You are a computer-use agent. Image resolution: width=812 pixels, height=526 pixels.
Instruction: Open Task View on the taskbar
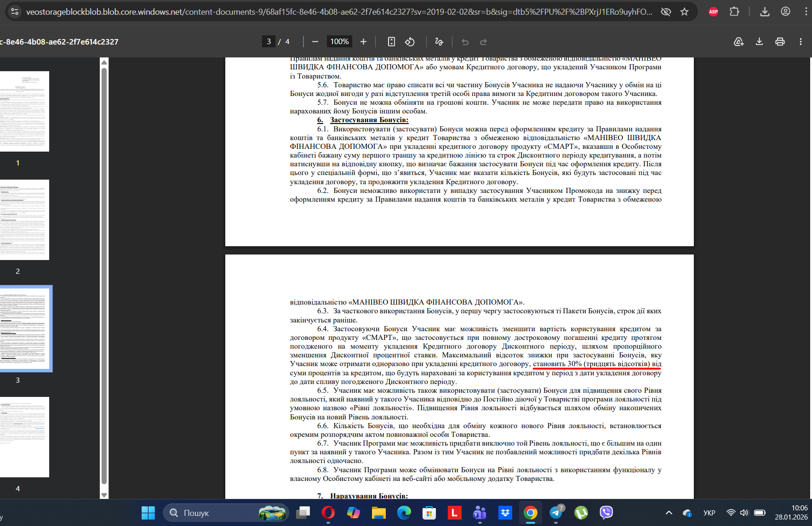[303, 513]
